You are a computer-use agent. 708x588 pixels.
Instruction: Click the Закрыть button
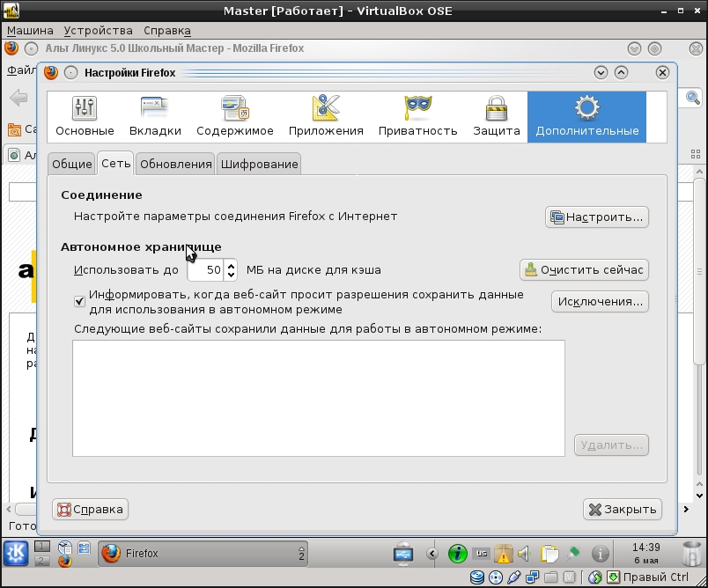click(x=623, y=509)
